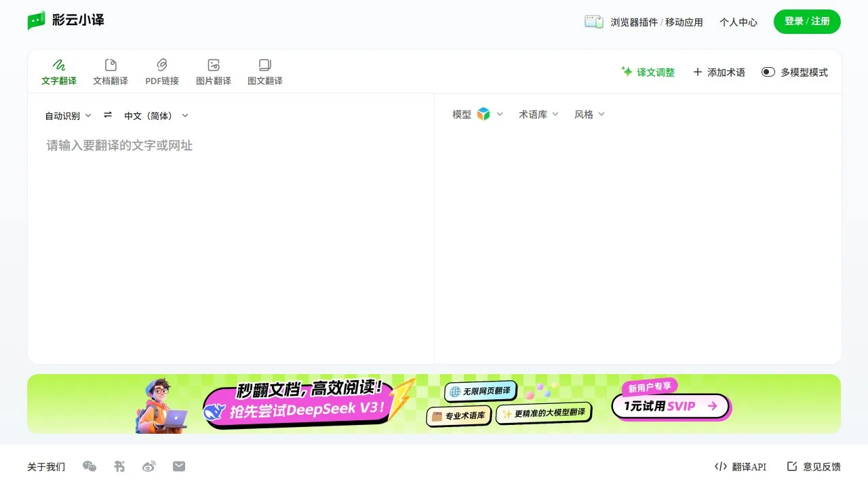Click the 译文调整 button text
This screenshot has width=868, height=488.
point(656,73)
